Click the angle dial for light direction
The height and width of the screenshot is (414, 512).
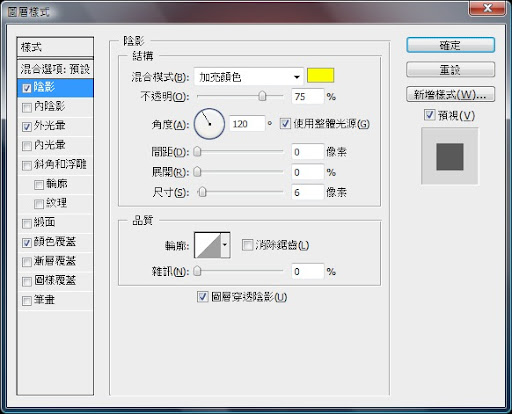click(209, 124)
